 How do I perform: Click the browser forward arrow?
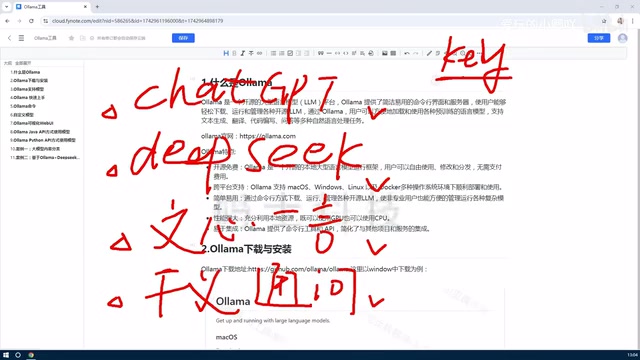coord(19,21)
